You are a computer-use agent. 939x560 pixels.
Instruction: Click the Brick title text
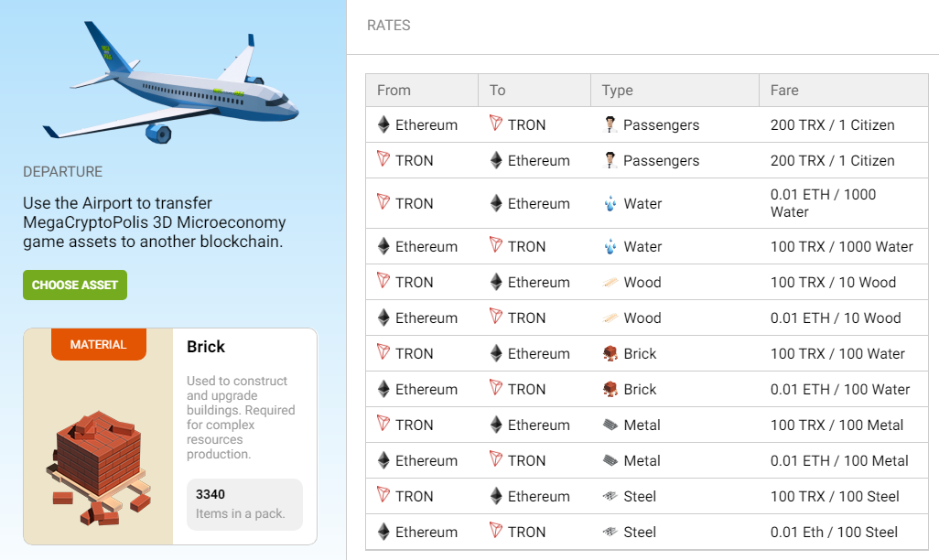tap(206, 347)
